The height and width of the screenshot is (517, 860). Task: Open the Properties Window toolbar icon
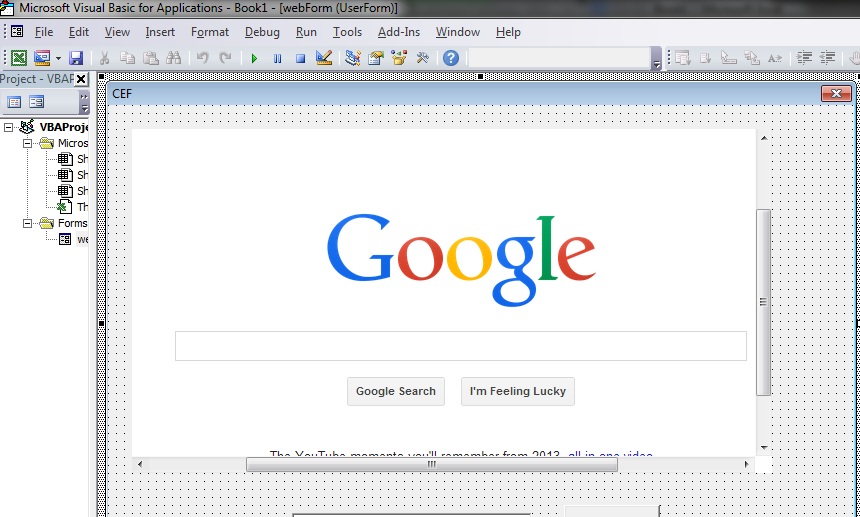[376, 58]
